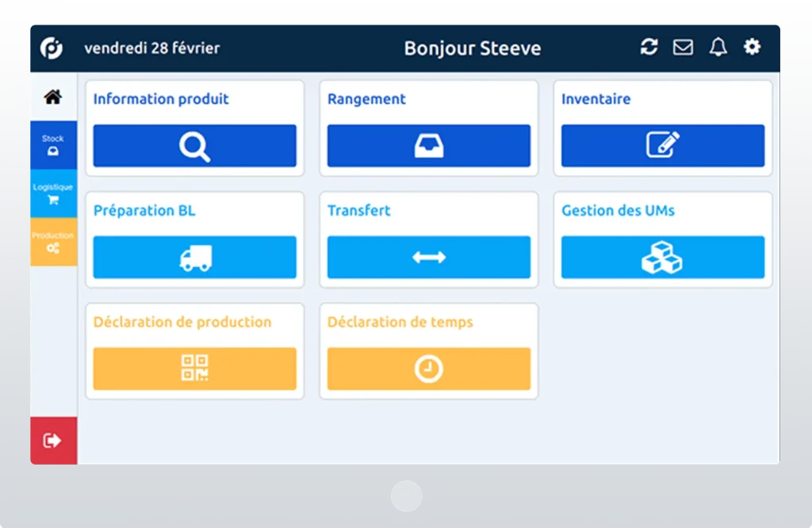This screenshot has height=528, width=812.
Task: Click the refresh sync icon
Action: pyautogui.click(x=649, y=47)
